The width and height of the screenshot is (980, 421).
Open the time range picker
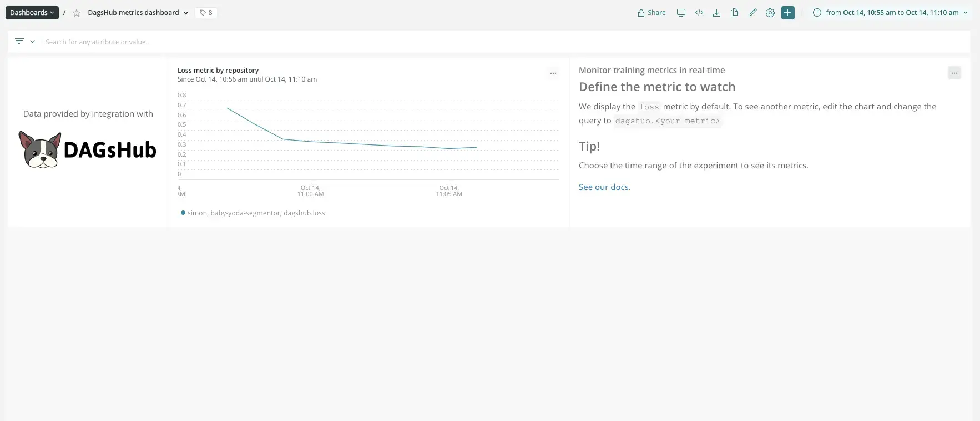tap(891, 13)
